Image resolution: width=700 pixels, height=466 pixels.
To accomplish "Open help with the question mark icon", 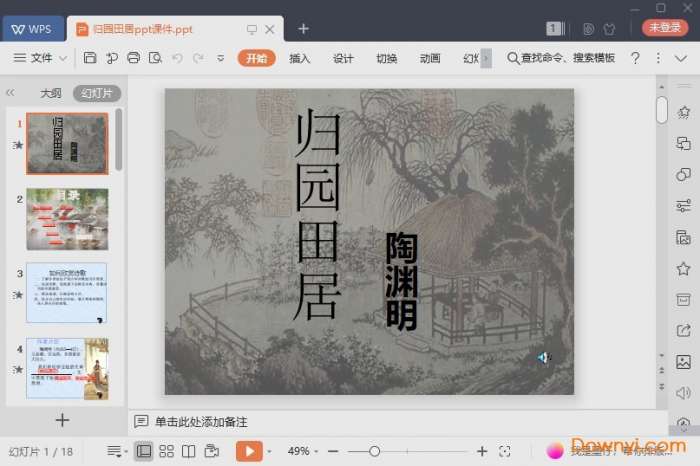I will [x=635, y=58].
